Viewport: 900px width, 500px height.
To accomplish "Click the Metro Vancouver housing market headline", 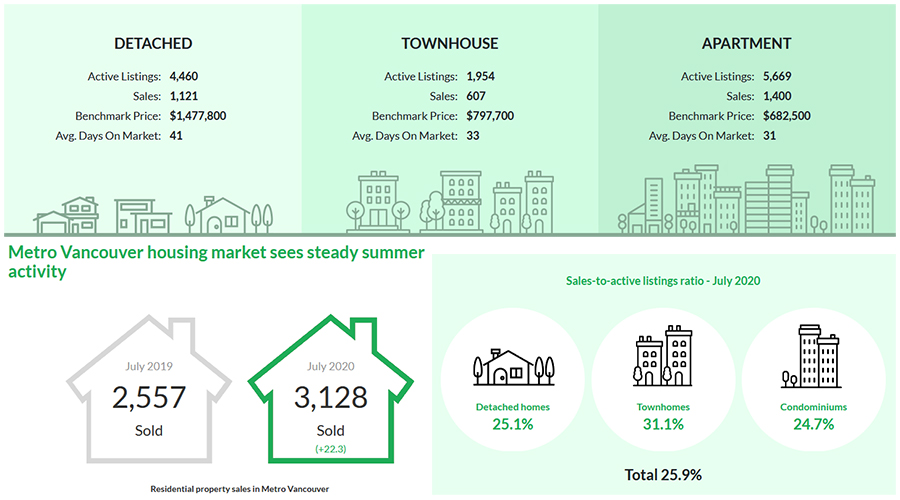I will tap(216, 262).
